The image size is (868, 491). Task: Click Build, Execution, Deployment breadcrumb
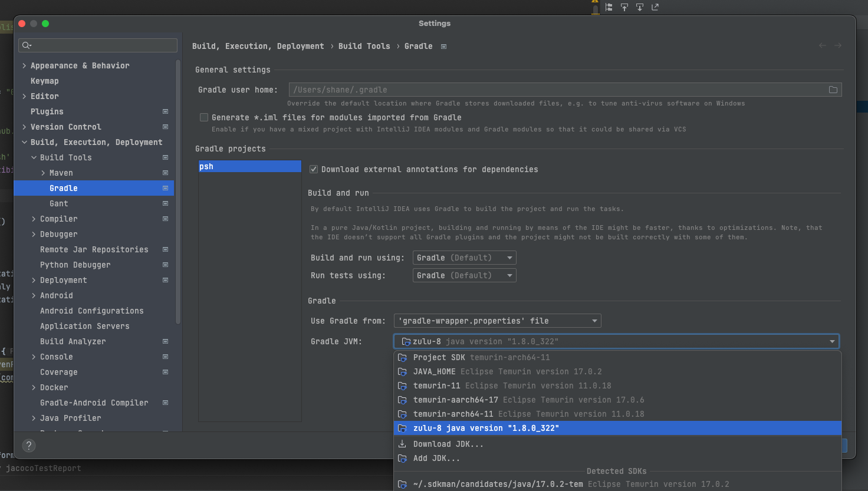(258, 46)
